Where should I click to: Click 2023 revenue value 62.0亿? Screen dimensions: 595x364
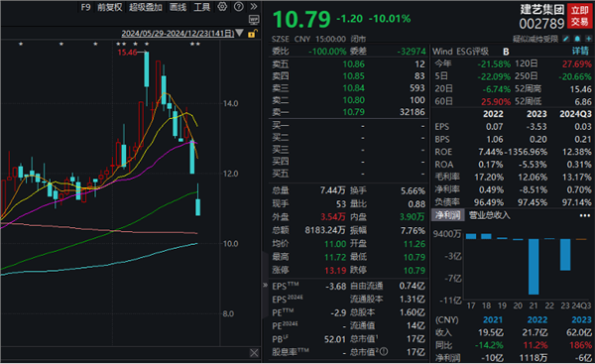tap(579, 333)
